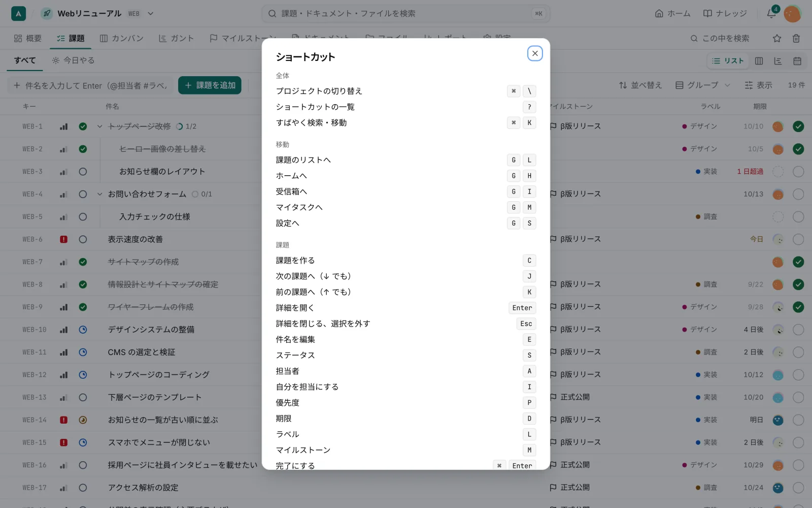812x508 pixels.
Task: Mark WEB-6 row complete with right circle
Action: (798, 239)
